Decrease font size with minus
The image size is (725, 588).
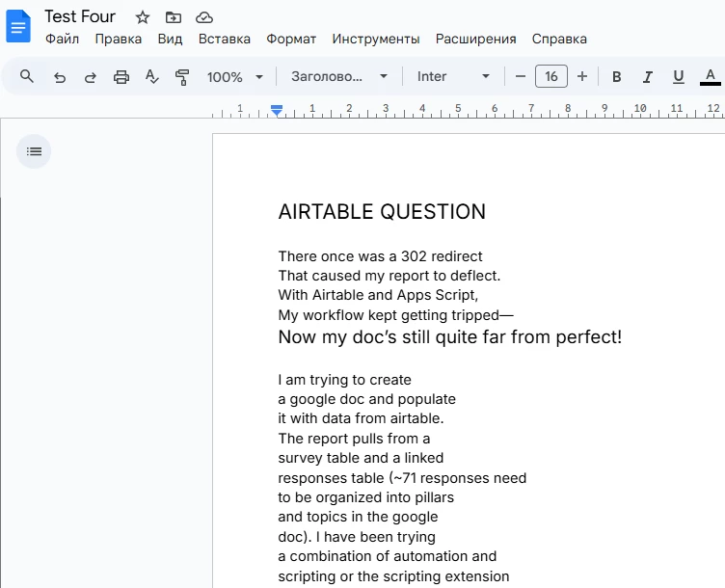tap(521, 77)
